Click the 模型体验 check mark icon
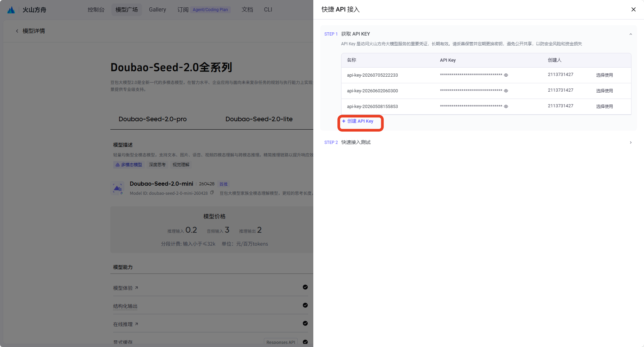 pos(305,287)
